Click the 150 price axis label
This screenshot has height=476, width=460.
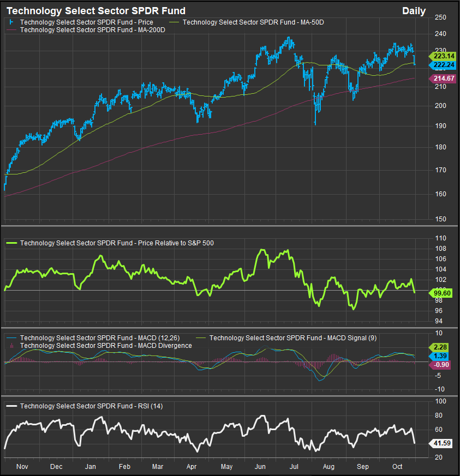(x=440, y=219)
